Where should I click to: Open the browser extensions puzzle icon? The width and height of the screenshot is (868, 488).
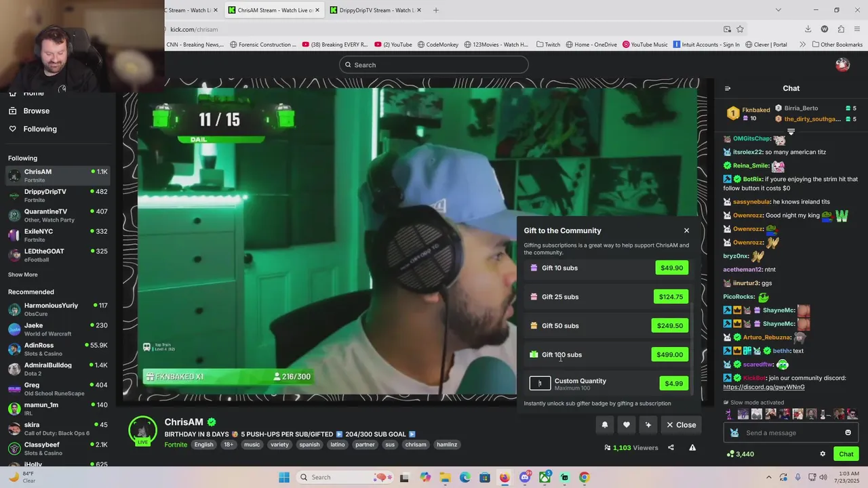tap(841, 29)
